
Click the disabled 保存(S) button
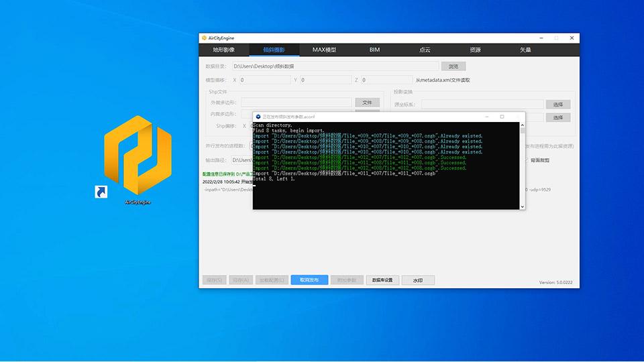click(x=215, y=280)
